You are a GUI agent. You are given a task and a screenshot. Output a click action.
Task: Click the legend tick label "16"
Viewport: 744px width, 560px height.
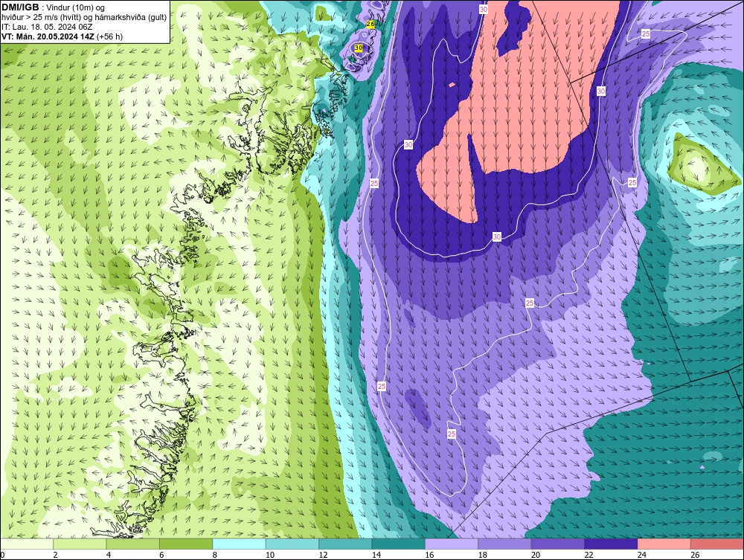coord(429,555)
